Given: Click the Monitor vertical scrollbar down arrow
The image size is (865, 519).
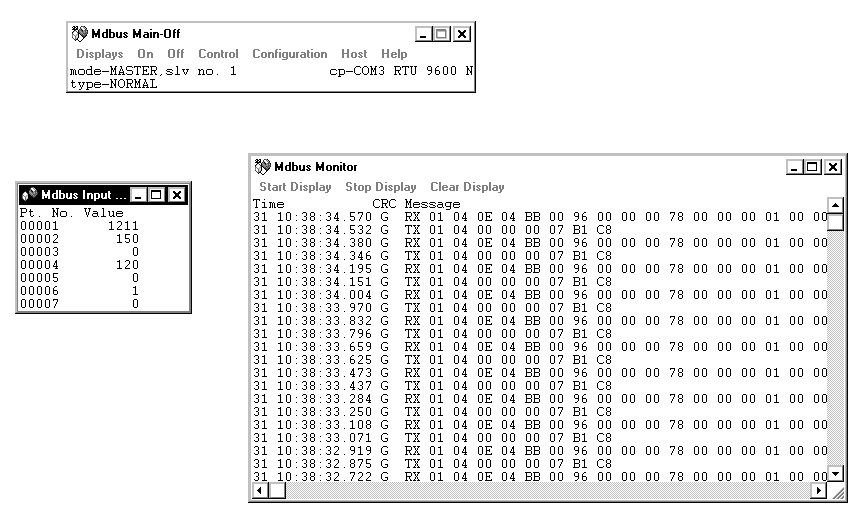Looking at the screenshot, I should [x=835, y=474].
